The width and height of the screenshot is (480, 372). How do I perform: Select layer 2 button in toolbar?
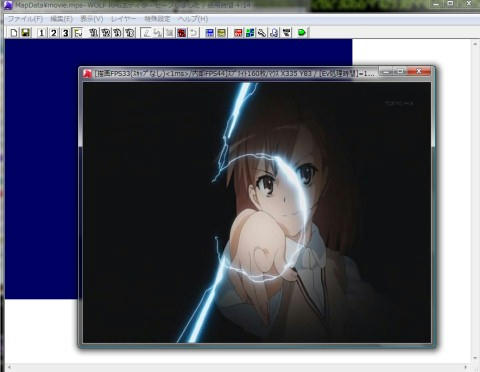coord(54,33)
